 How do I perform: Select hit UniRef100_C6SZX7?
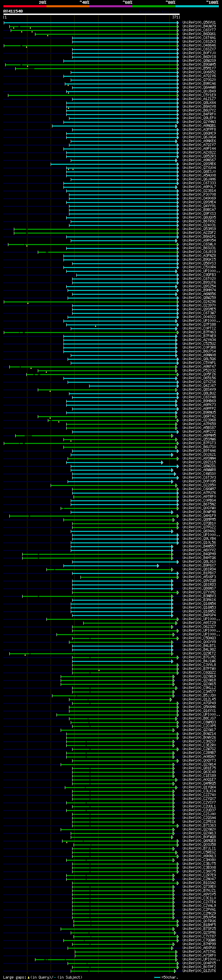[x=199, y=49]
